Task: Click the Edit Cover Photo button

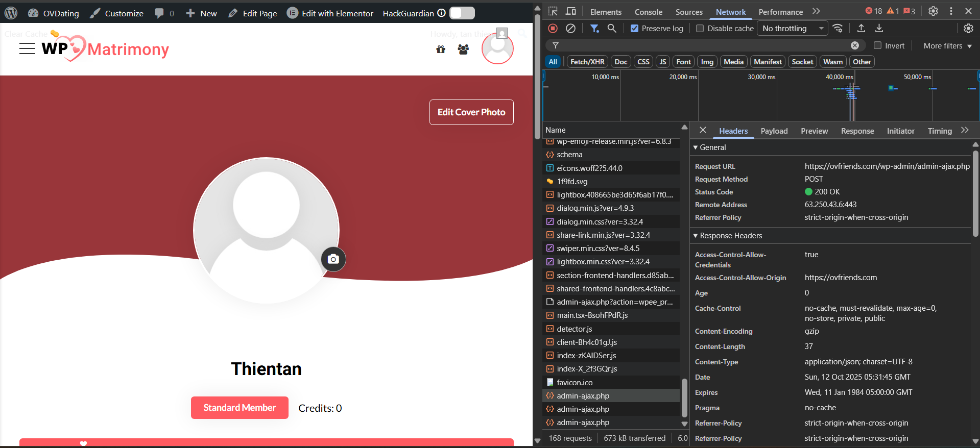Action: coord(471,112)
